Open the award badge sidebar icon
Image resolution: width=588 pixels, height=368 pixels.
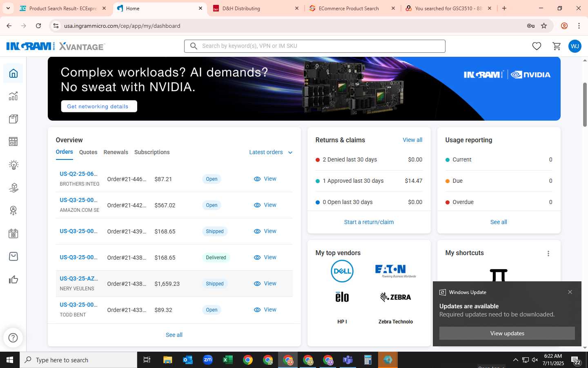pos(13,211)
